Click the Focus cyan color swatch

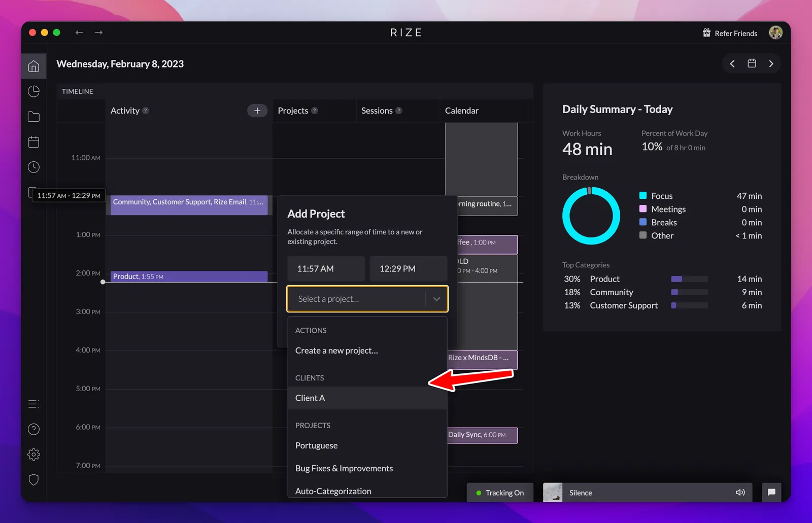643,195
